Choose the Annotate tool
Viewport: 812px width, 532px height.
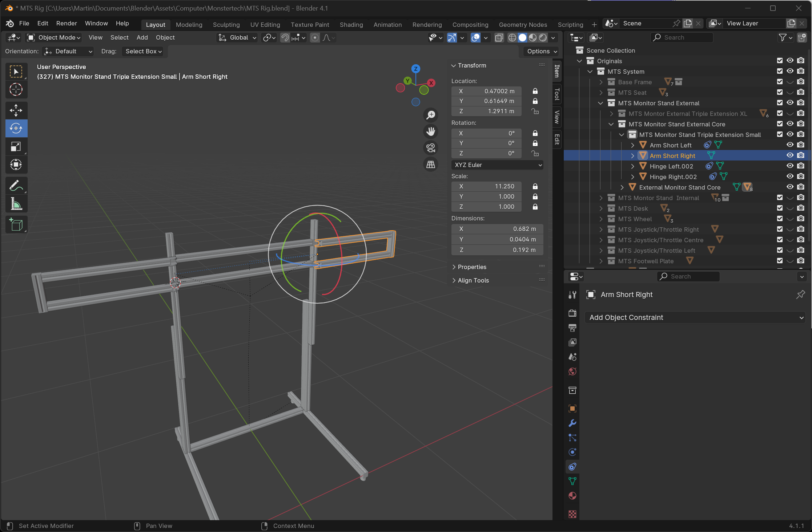[16, 186]
